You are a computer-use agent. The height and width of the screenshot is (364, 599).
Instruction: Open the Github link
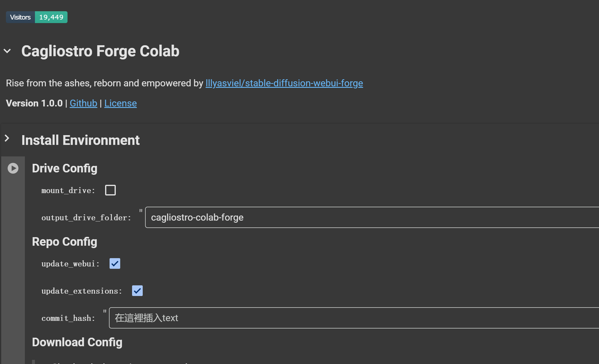click(83, 103)
